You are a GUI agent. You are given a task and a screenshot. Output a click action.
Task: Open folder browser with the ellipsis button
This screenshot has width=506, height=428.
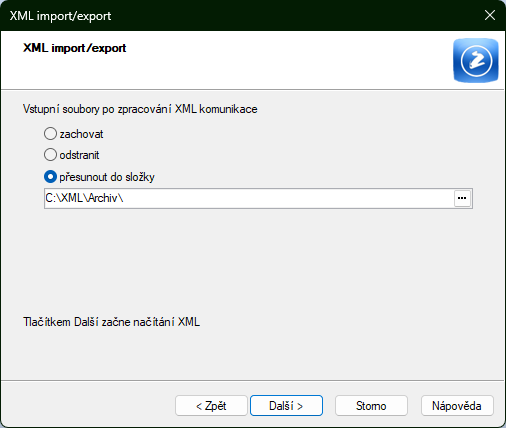[x=462, y=198]
